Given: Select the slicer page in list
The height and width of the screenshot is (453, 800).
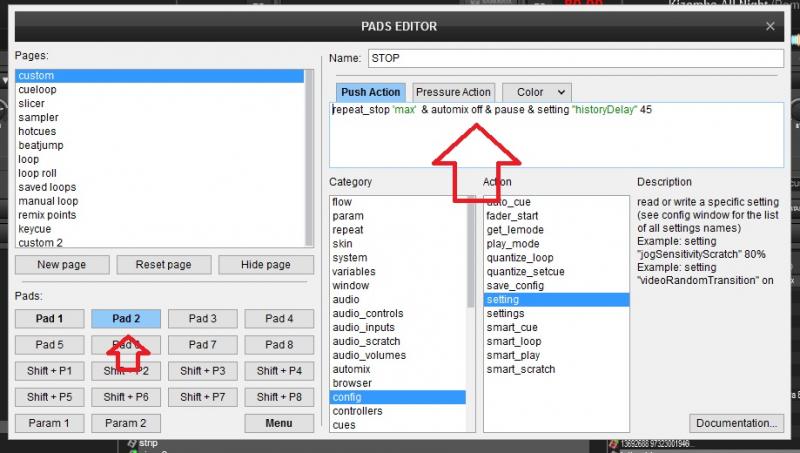Looking at the screenshot, I should coord(32,104).
